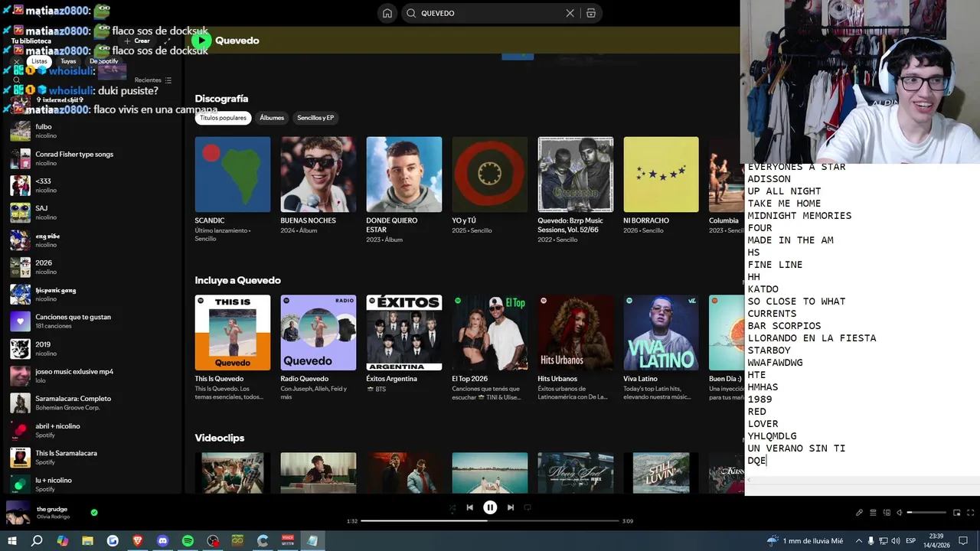Open the weather widget showing lluvia

click(805, 541)
